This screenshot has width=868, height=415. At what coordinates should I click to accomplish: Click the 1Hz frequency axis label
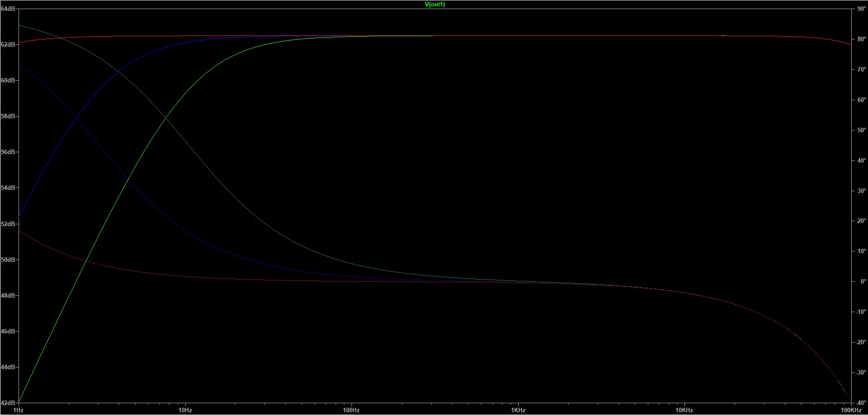click(18, 410)
